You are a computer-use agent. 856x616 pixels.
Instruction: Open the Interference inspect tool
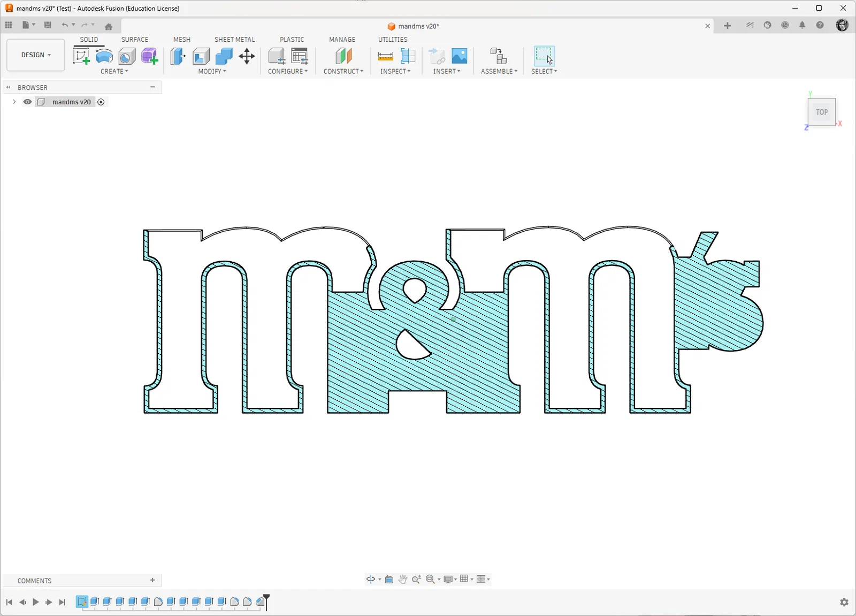pos(408,56)
